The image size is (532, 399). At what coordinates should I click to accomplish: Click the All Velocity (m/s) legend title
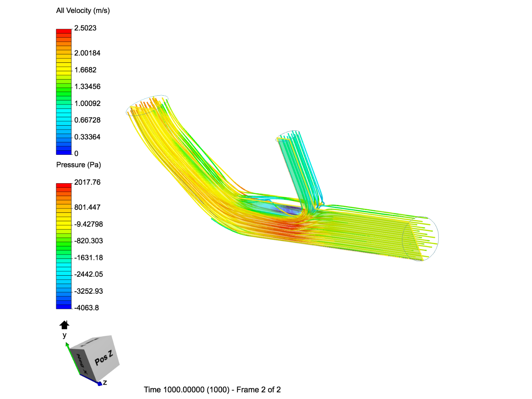click(83, 11)
